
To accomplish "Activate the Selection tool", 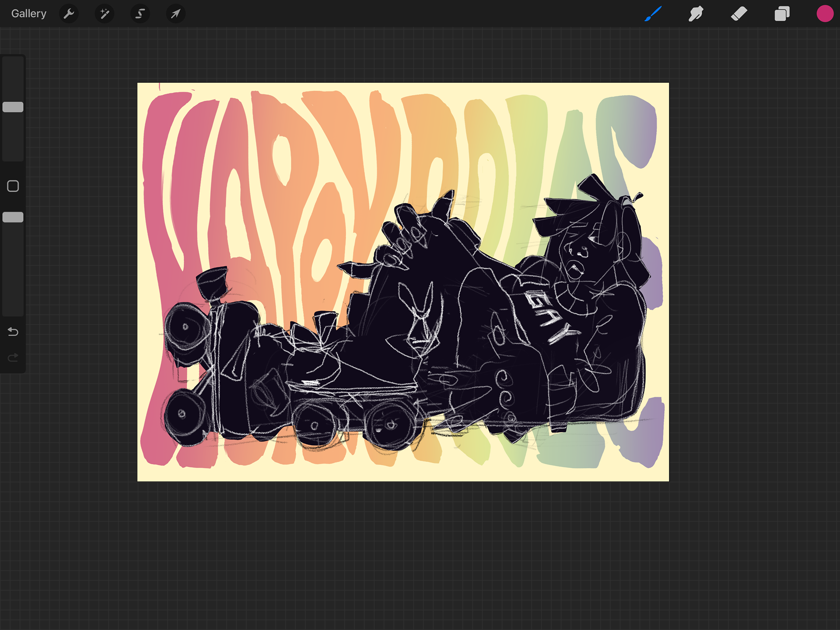I will [x=140, y=14].
